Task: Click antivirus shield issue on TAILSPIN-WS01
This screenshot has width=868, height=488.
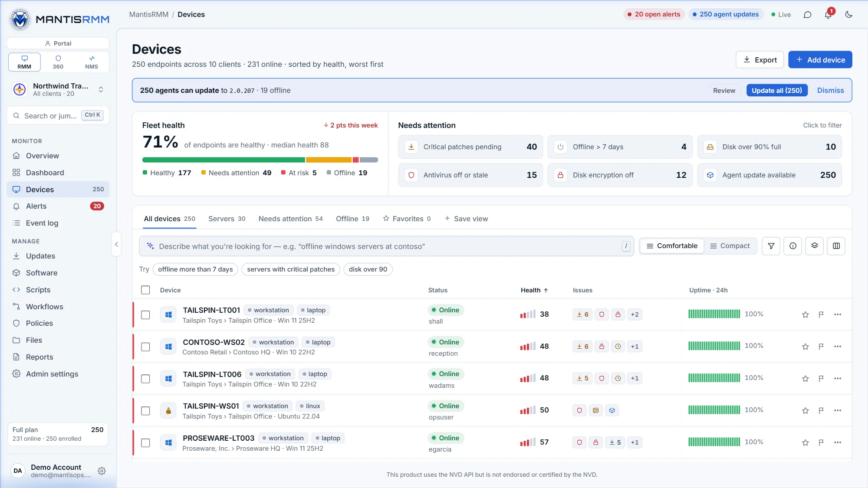Action: pos(579,410)
